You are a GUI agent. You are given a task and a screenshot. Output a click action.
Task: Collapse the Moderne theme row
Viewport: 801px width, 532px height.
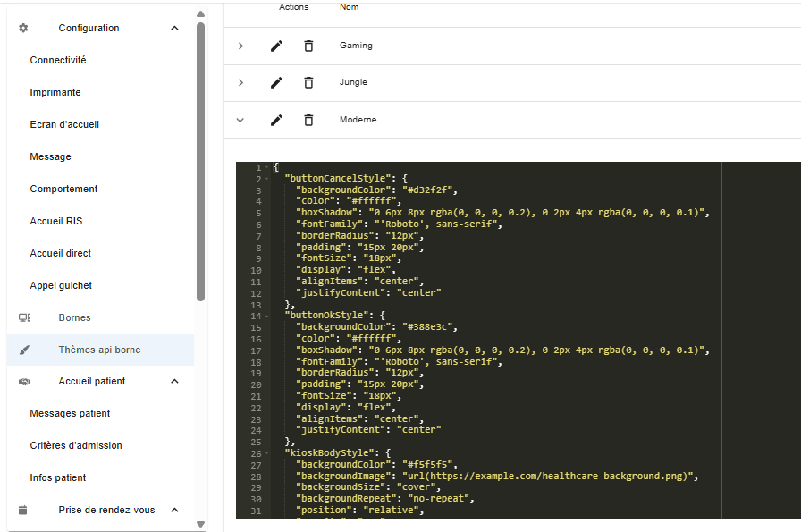coord(240,119)
